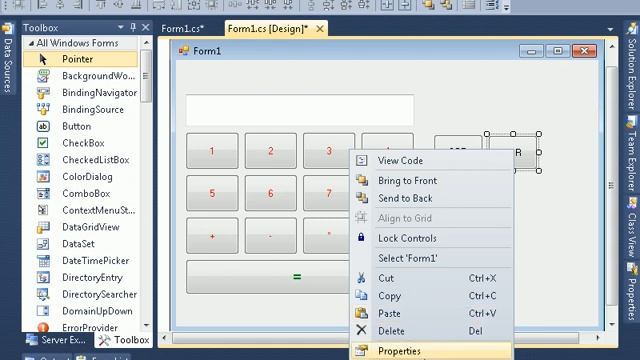Click designer vertical scrollbar down arrow
Viewport: 640px width, 360px height.
click(612, 324)
